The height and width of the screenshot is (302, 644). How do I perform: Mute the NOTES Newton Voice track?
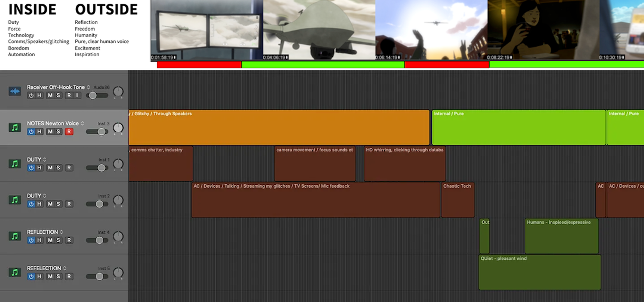pyautogui.click(x=50, y=132)
